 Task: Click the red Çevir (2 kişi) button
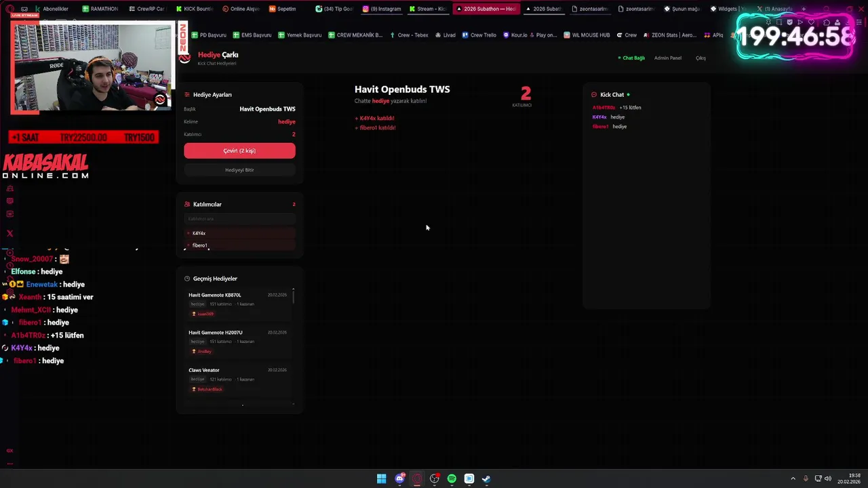click(x=239, y=150)
